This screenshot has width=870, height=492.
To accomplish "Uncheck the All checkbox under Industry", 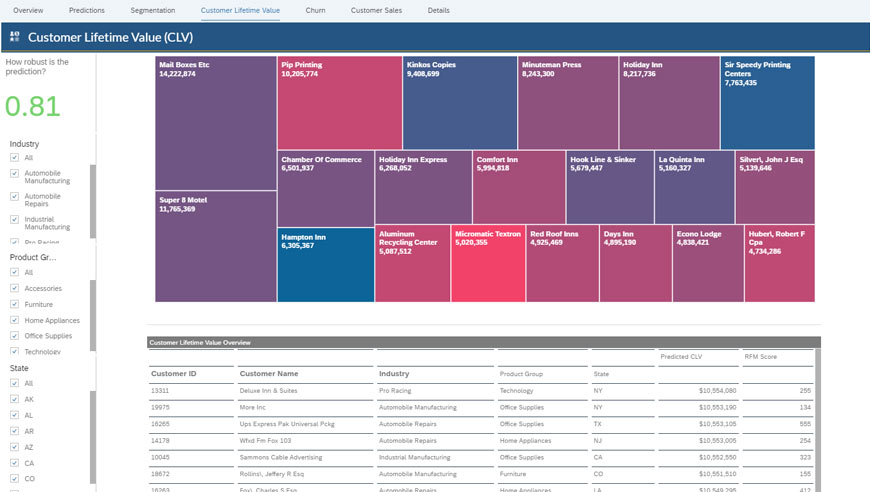I will (x=15, y=158).
